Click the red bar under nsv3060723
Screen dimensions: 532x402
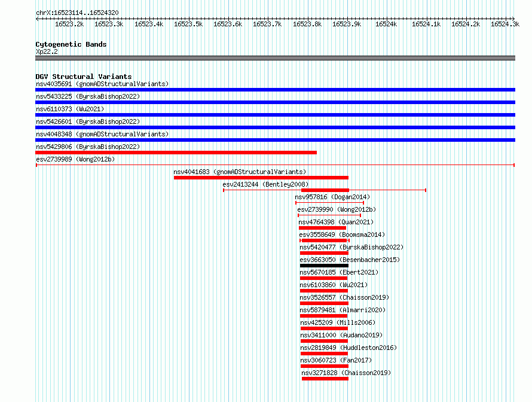click(325, 366)
